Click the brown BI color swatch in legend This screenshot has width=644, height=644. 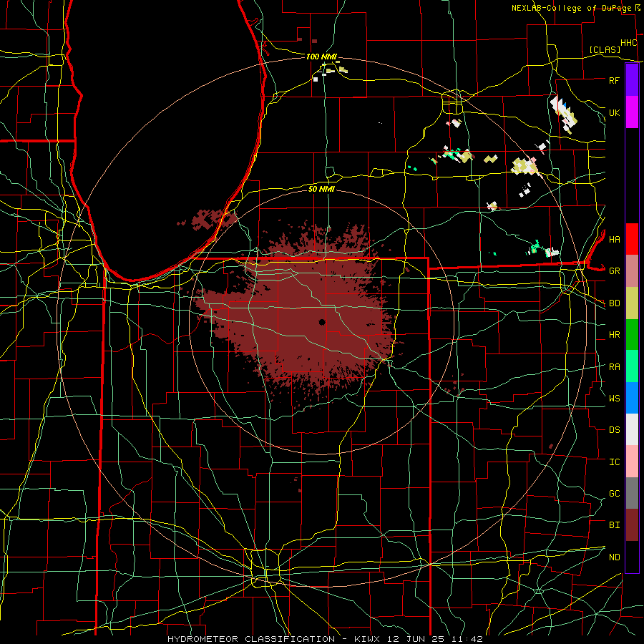point(632,525)
